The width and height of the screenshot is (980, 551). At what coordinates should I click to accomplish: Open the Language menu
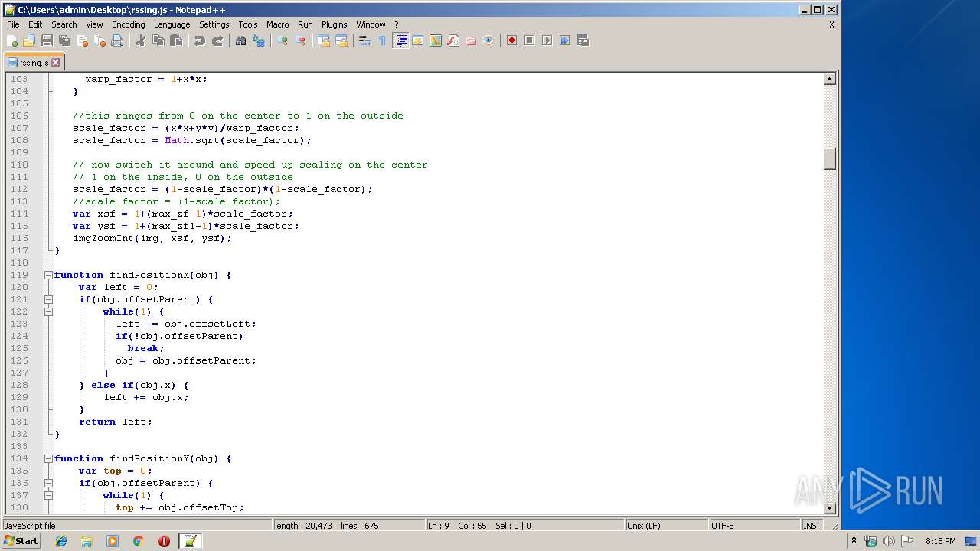171,24
